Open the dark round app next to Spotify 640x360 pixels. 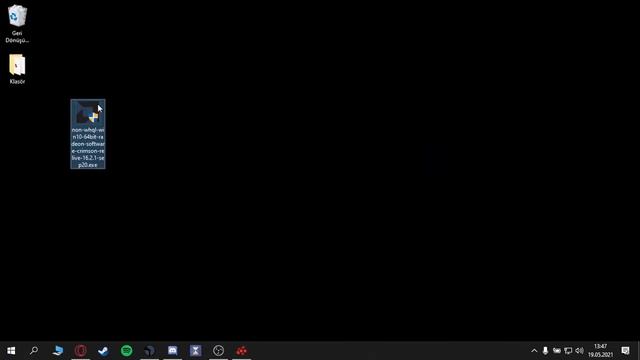coord(149,351)
